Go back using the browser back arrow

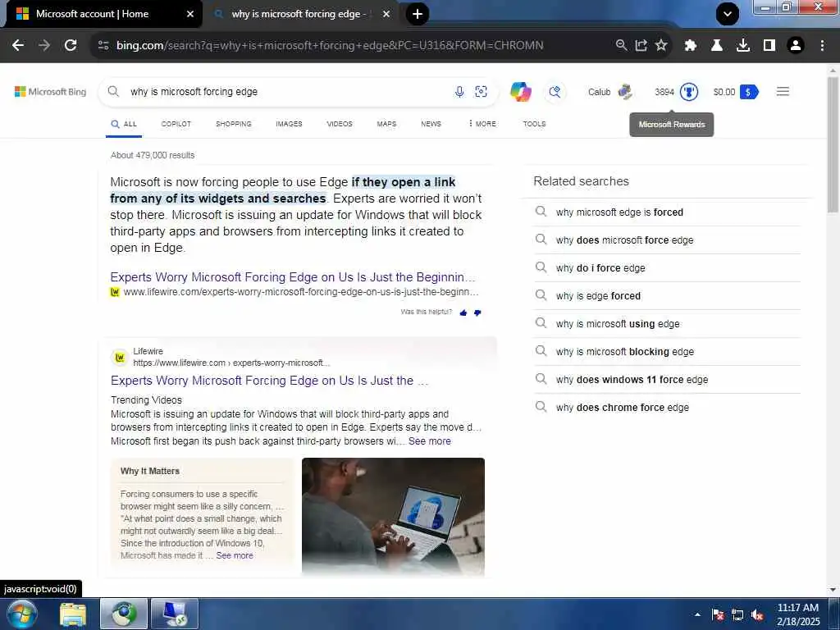pos(18,46)
